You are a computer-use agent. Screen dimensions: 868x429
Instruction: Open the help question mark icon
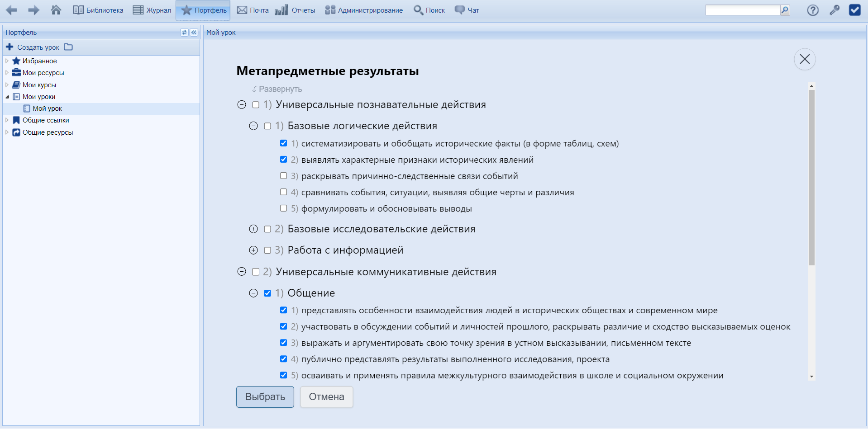coord(813,10)
